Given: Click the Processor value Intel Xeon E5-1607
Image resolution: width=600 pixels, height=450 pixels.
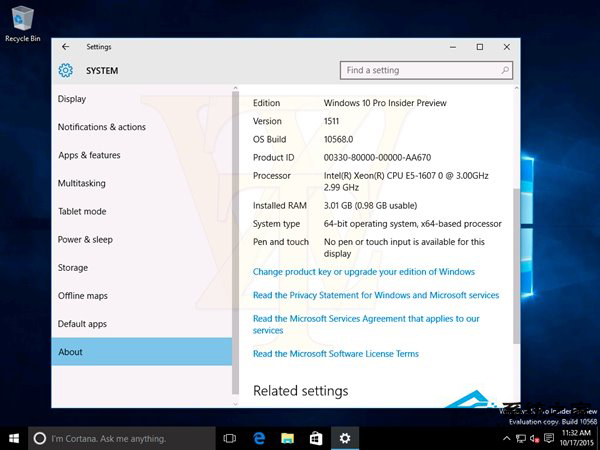Looking at the screenshot, I should pos(406,181).
